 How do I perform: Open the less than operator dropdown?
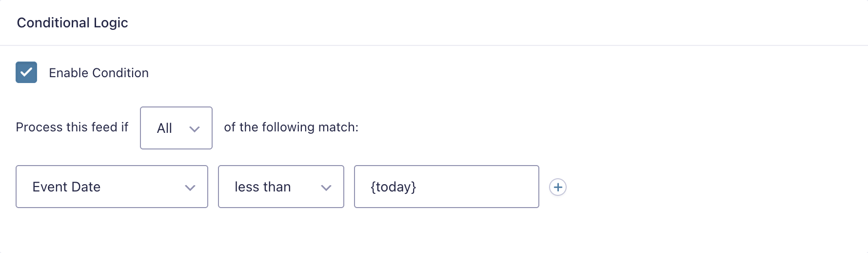point(281,187)
